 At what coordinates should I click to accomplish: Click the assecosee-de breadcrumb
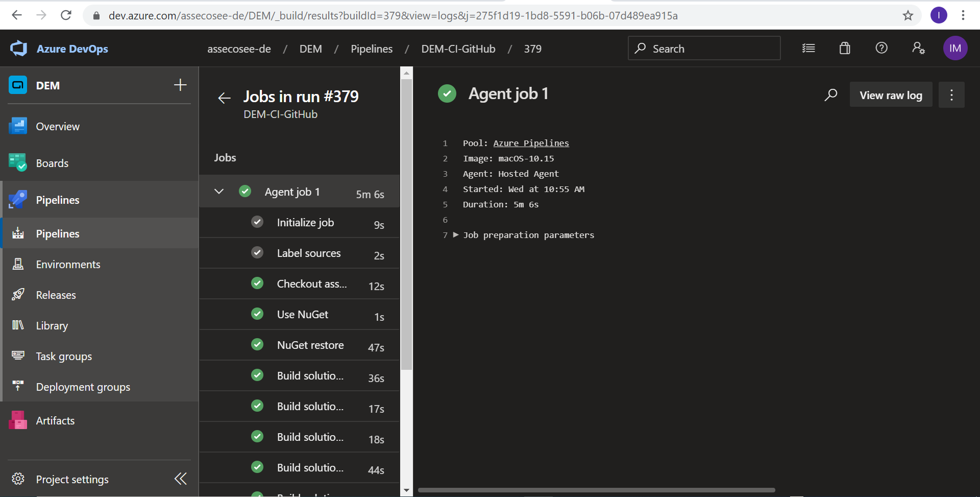click(239, 49)
